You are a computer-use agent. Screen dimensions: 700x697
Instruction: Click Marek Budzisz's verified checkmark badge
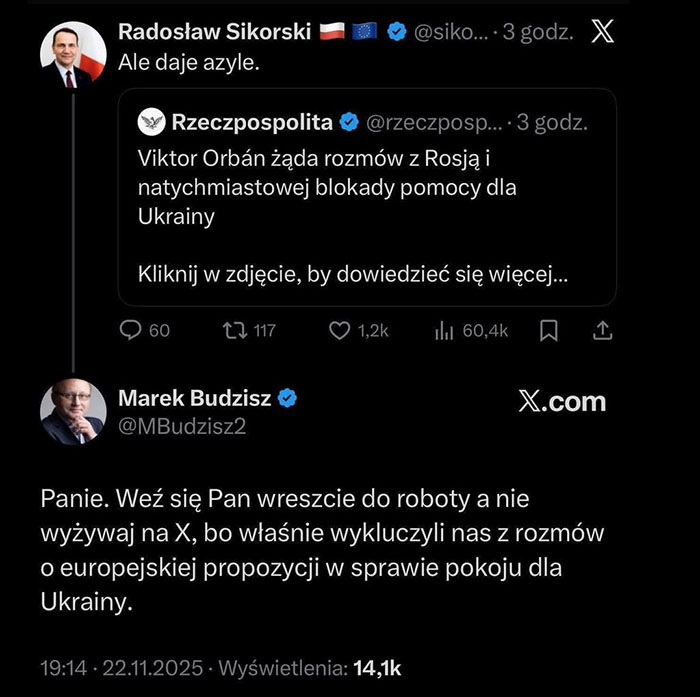click(287, 399)
